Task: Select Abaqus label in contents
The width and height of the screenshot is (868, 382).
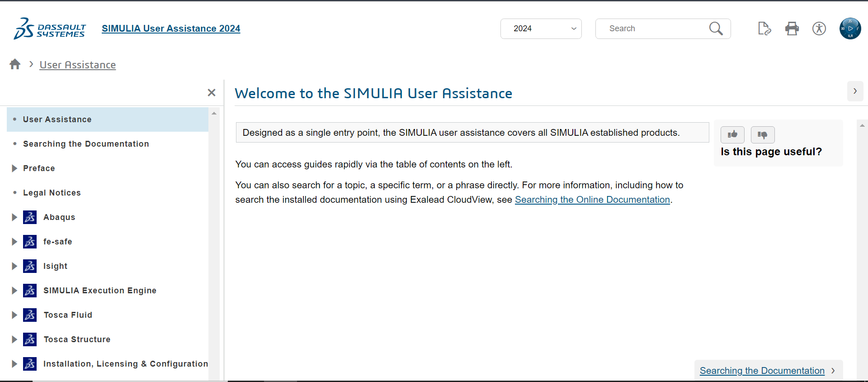Action: click(59, 217)
